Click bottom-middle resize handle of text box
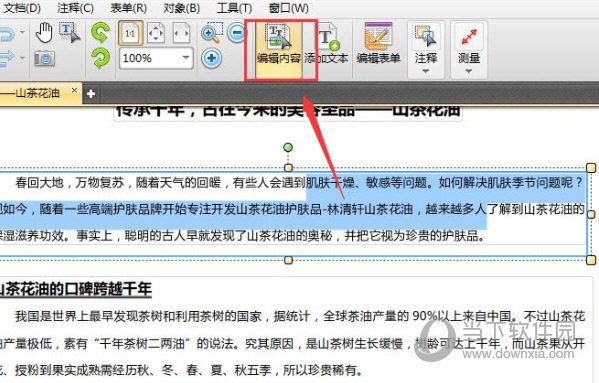The height and width of the screenshot is (383, 599). click(288, 260)
